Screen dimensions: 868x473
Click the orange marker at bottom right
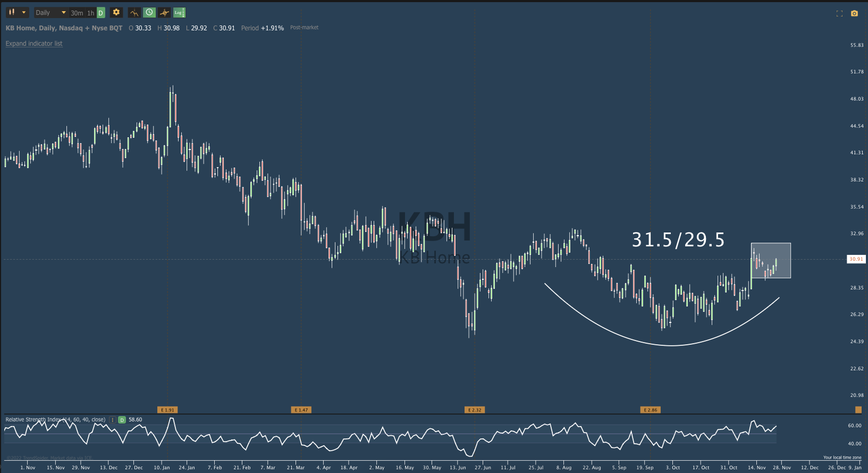coord(858,410)
